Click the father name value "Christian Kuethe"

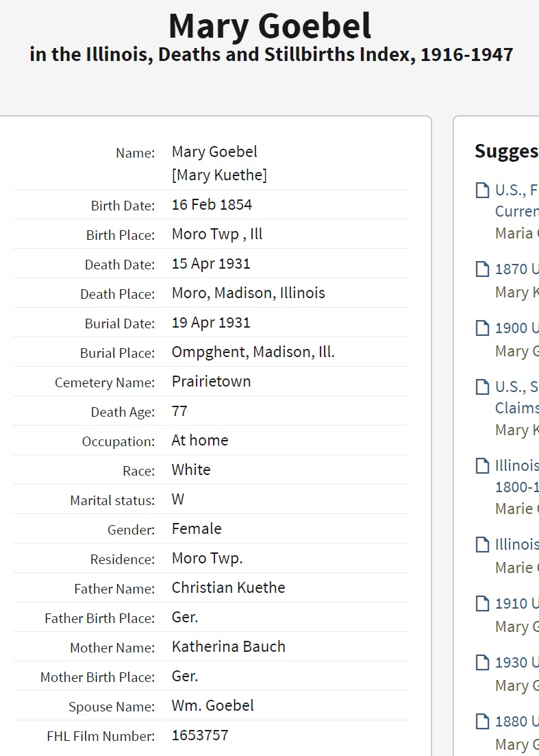pos(228,587)
